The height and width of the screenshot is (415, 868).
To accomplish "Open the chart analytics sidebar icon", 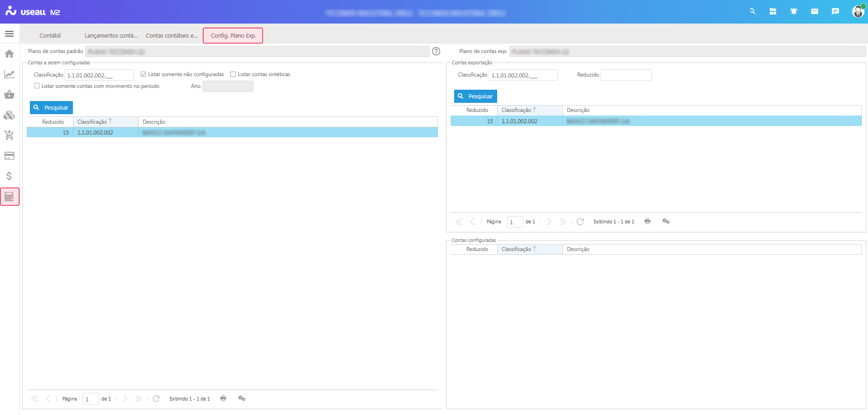I will coord(9,74).
